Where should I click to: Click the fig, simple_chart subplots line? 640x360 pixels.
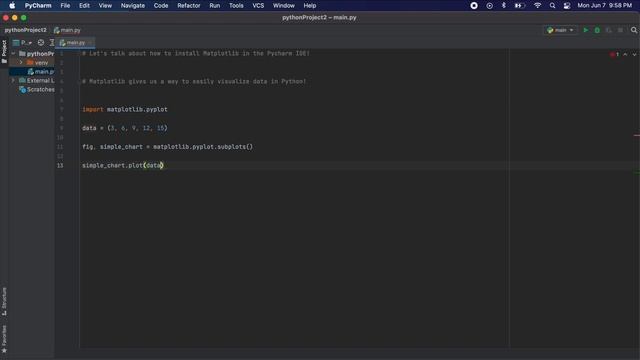tap(167, 147)
